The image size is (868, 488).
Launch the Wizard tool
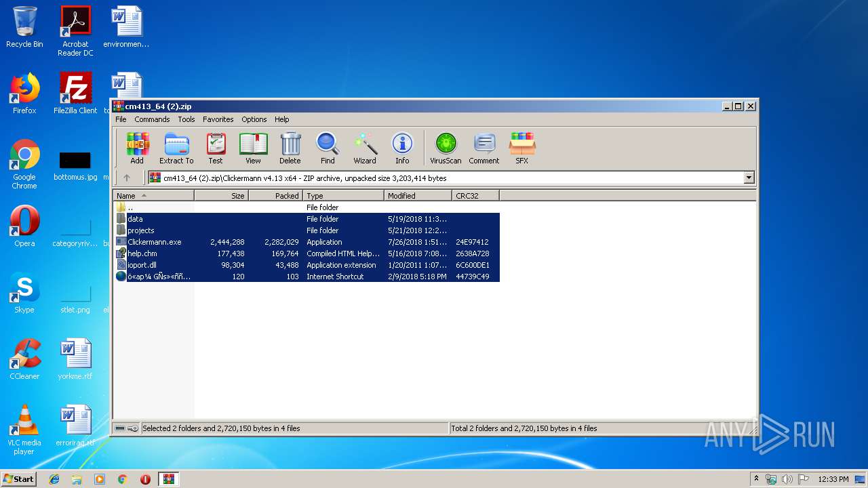point(365,148)
